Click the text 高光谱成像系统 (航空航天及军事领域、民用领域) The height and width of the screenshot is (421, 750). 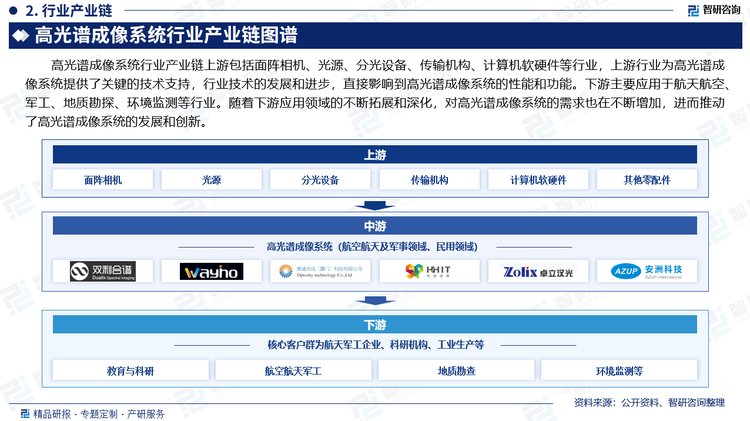click(372, 247)
